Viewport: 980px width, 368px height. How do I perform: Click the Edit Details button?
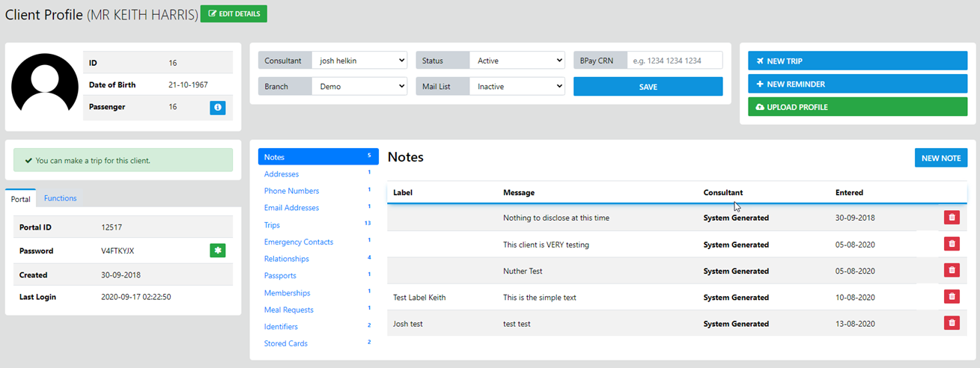pyautogui.click(x=234, y=14)
